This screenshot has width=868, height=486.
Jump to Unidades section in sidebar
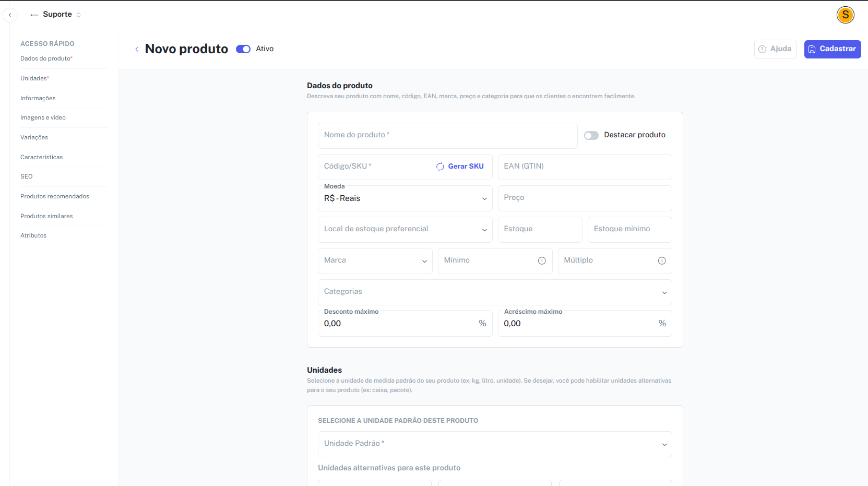34,78
